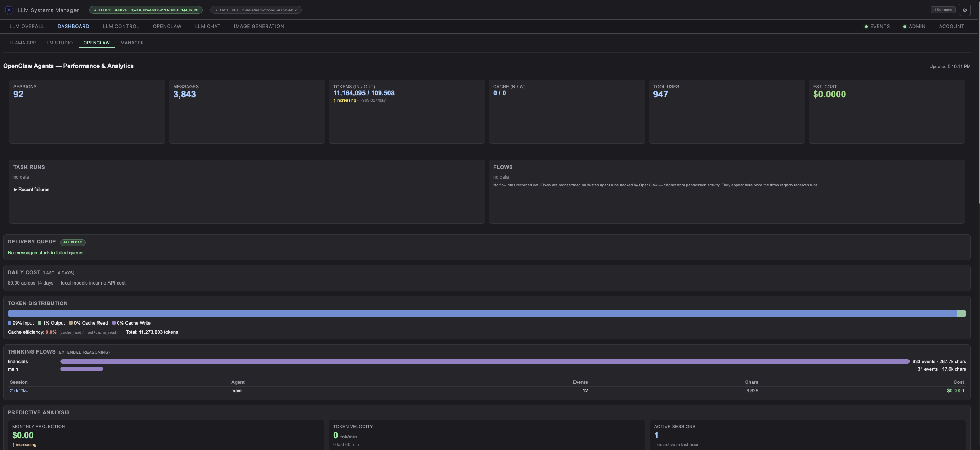Click the Events column header

[x=580, y=382]
